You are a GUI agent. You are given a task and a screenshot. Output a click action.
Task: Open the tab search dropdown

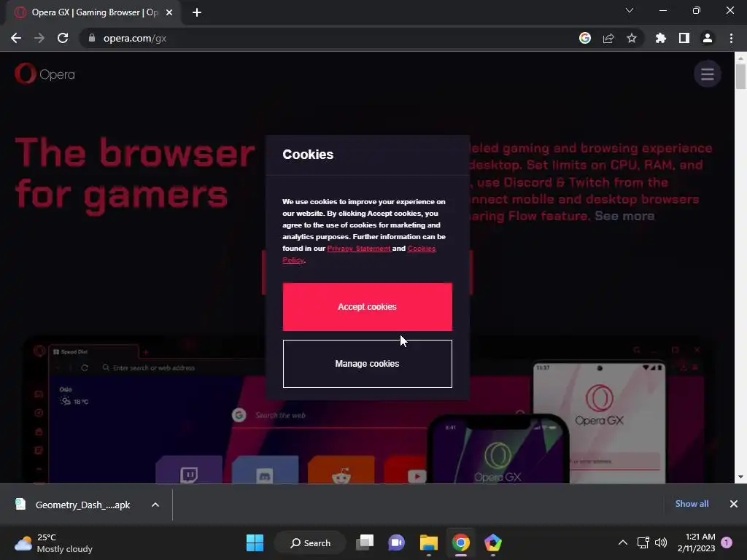click(x=630, y=10)
